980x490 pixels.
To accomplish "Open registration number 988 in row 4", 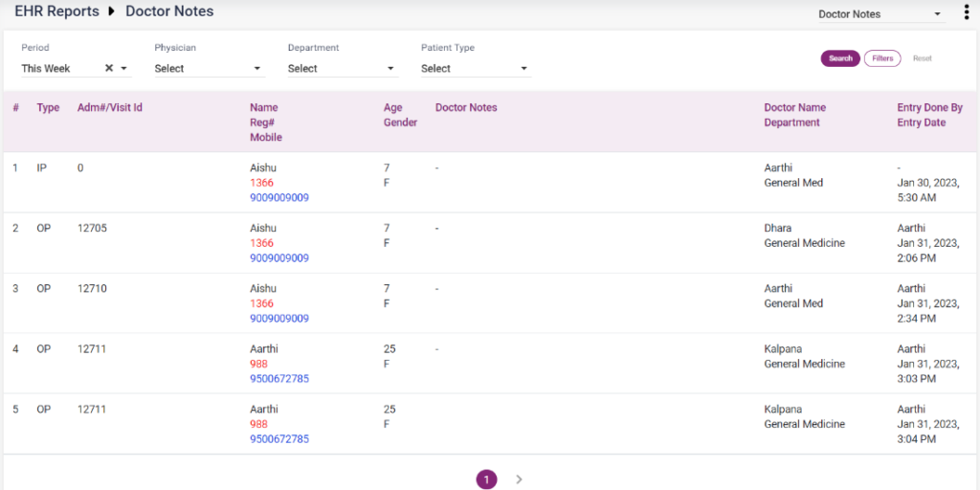I will coord(258,364).
